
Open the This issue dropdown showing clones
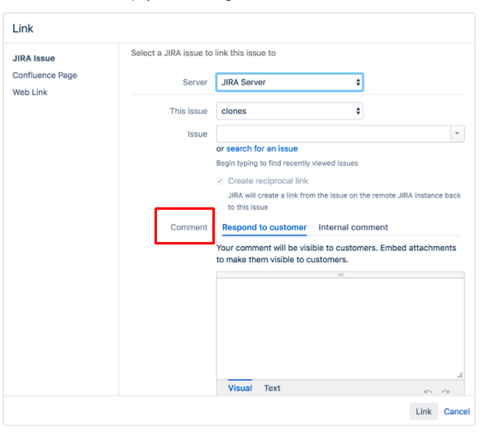pyautogui.click(x=289, y=111)
